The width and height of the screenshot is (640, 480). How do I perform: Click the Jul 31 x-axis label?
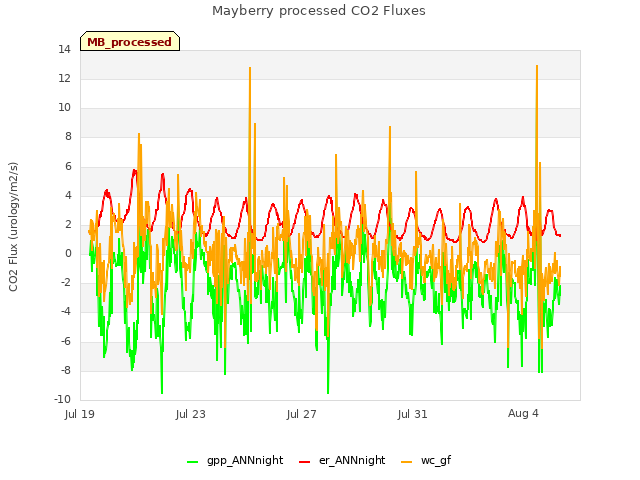(413, 414)
